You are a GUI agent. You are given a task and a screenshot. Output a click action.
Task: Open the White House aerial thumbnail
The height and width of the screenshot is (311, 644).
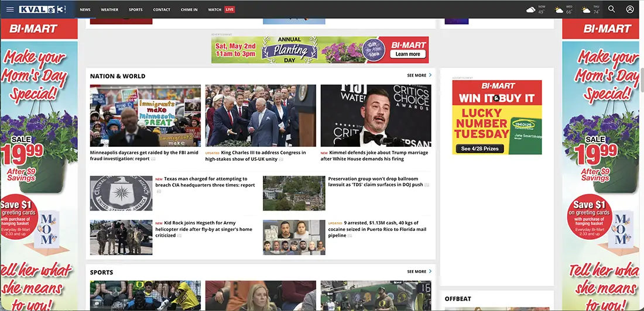pos(294,193)
